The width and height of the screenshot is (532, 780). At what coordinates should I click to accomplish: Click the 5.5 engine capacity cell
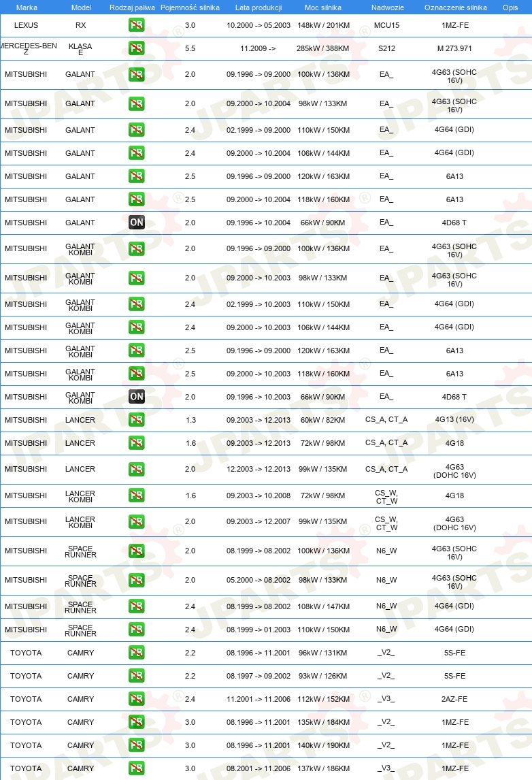[x=190, y=49]
